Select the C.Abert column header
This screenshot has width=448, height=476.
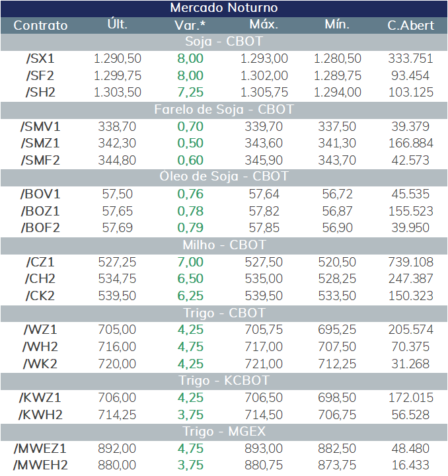410,25
